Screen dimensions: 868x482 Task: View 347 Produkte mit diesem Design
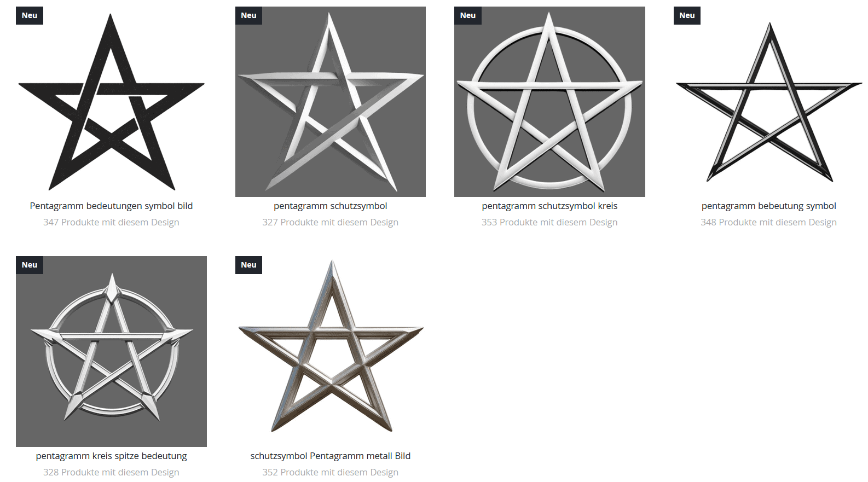point(111,222)
